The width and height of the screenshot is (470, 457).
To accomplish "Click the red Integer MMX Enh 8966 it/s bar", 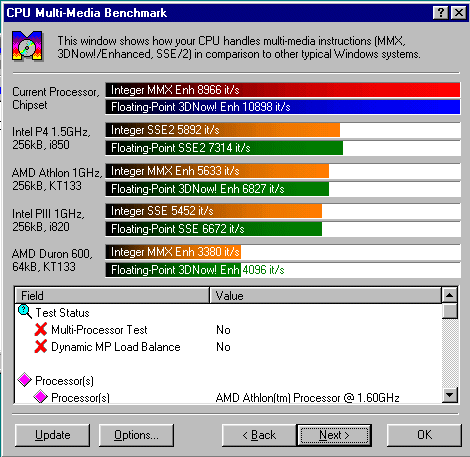I will tap(283, 90).
